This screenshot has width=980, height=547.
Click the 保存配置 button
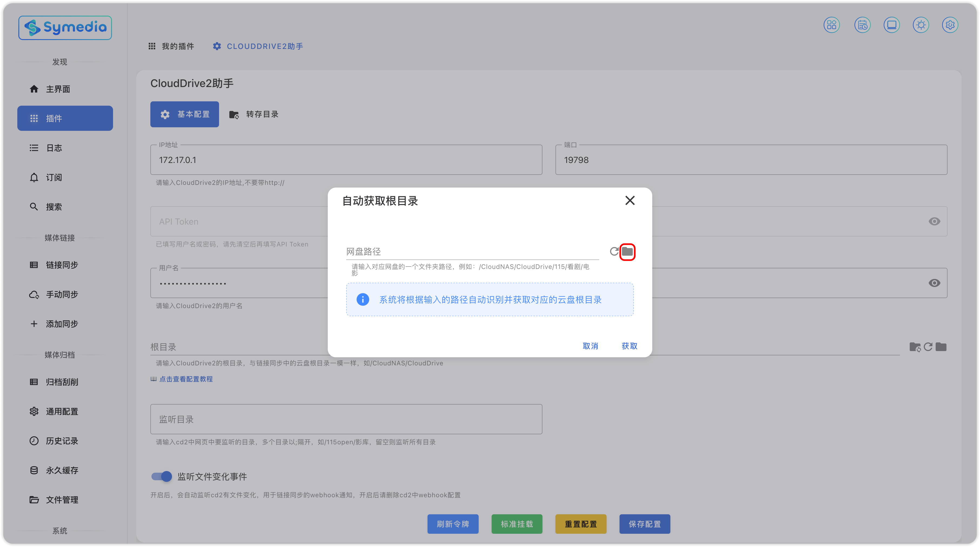644,524
